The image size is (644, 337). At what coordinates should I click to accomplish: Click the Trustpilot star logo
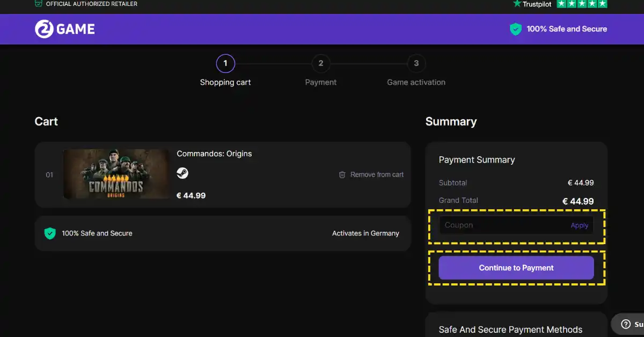coord(517,4)
